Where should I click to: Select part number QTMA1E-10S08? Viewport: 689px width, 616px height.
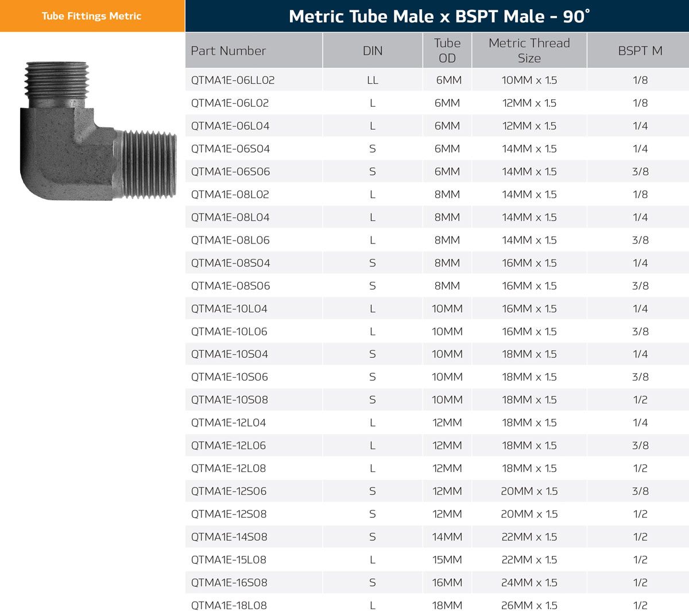click(x=230, y=400)
